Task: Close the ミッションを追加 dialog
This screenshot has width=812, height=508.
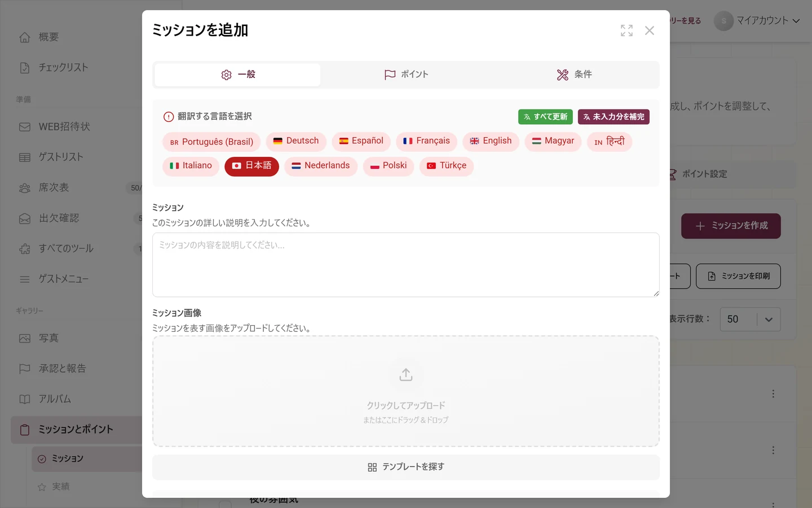Action: click(650, 30)
